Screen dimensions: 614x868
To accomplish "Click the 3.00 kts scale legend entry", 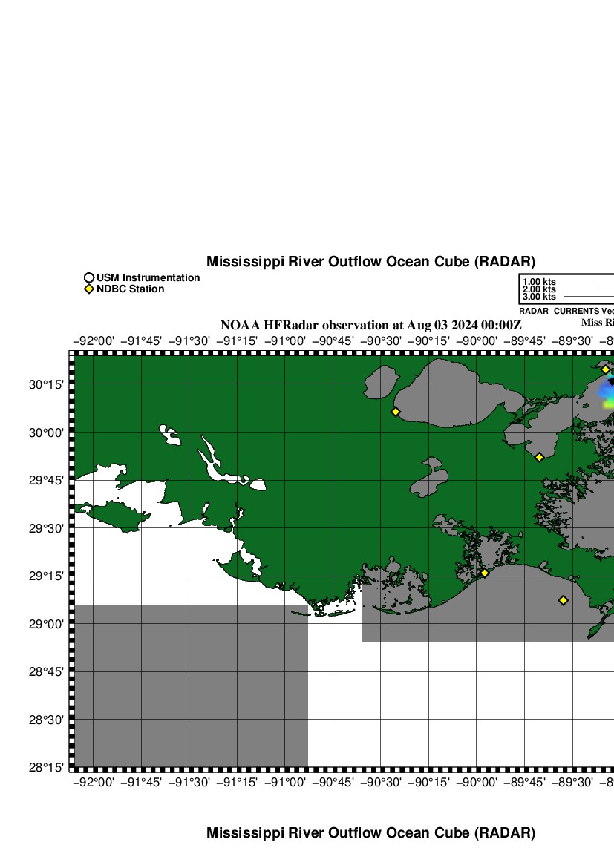I will [x=539, y=297].
